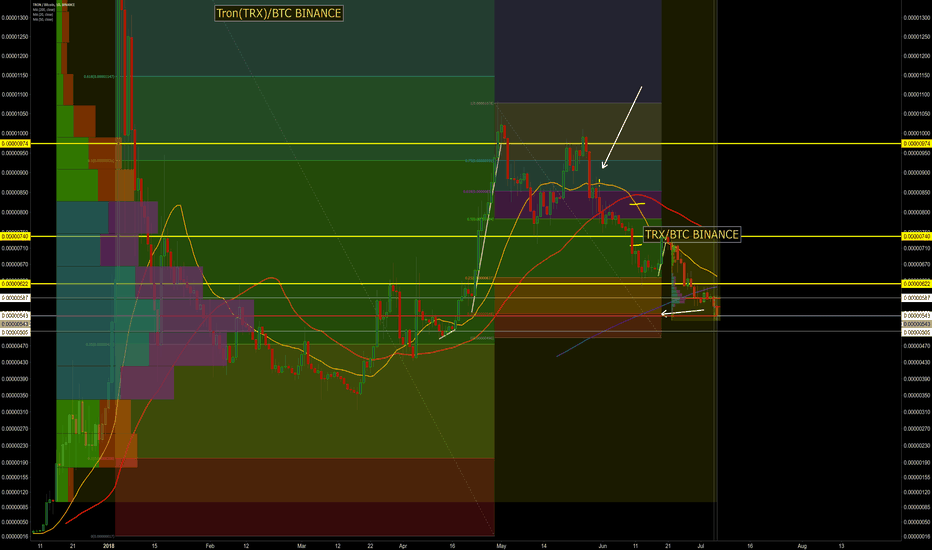Click the Aug label on the time axis
Viewport: 932px width, 550px height.
(802, 545)
